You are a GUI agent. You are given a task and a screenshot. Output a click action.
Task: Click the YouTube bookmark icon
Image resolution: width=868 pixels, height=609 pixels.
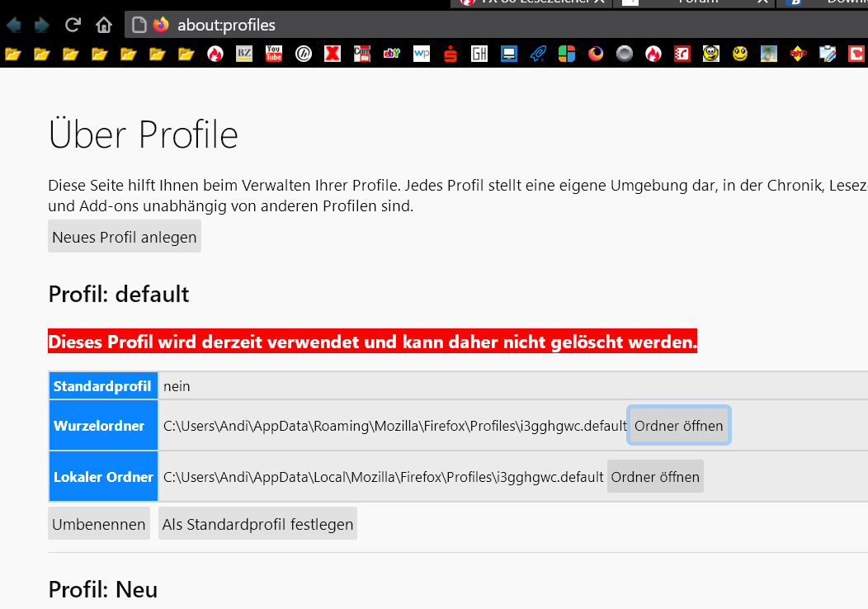273,54
